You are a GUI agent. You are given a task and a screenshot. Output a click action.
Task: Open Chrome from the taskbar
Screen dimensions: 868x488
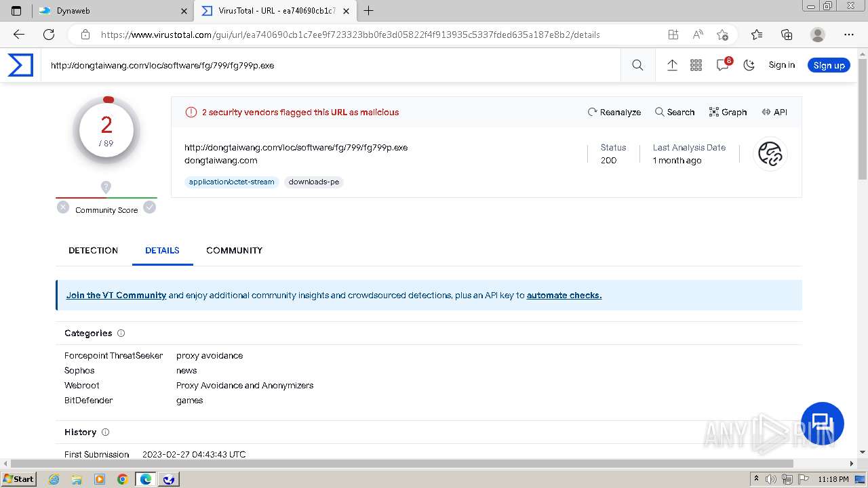coord(122,479)
